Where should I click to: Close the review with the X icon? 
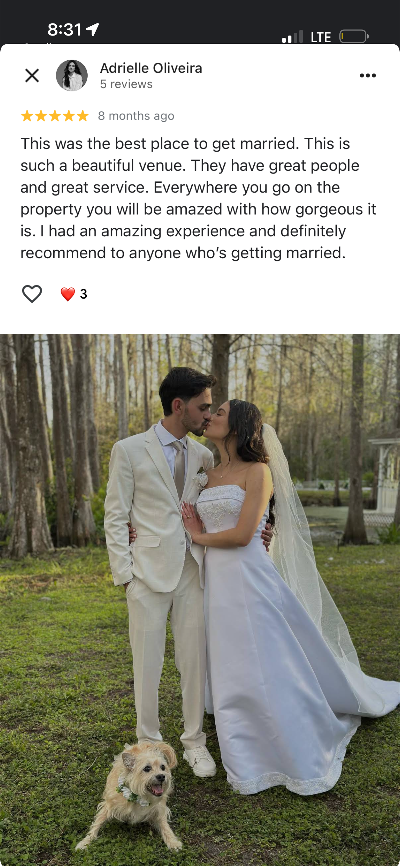pos(32,75)
